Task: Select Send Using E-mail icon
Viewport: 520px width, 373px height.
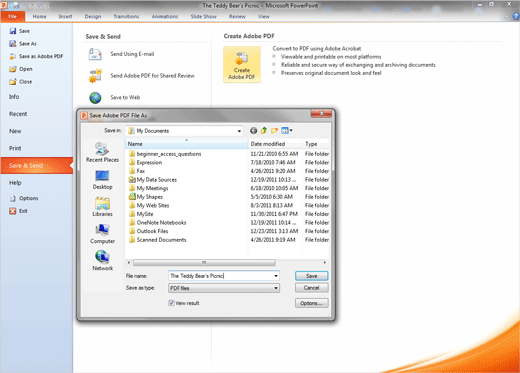Action: click(x=95, y=54)
